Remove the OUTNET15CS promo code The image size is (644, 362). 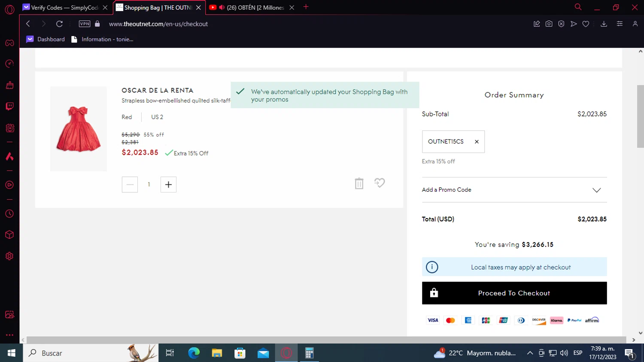[x=477, y=142]
